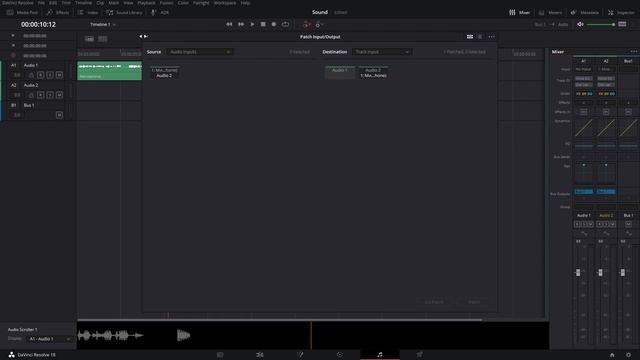640x360 pixels.
Task: Open Project Settings gear icon
Action: pyautogui.click(x=628, y=355)
